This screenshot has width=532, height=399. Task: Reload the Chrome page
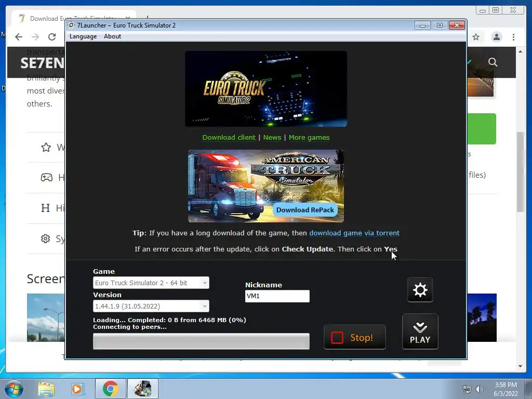[x=52, y=37]
